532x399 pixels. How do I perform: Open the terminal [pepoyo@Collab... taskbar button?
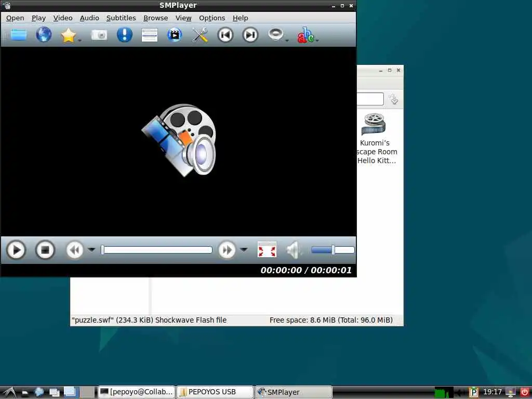coord(137,392)
